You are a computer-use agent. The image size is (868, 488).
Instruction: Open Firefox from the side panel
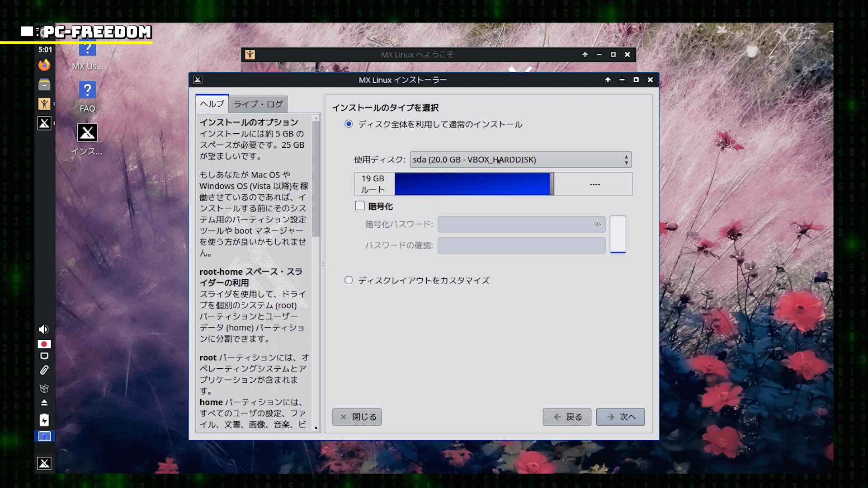coord(44,65)
